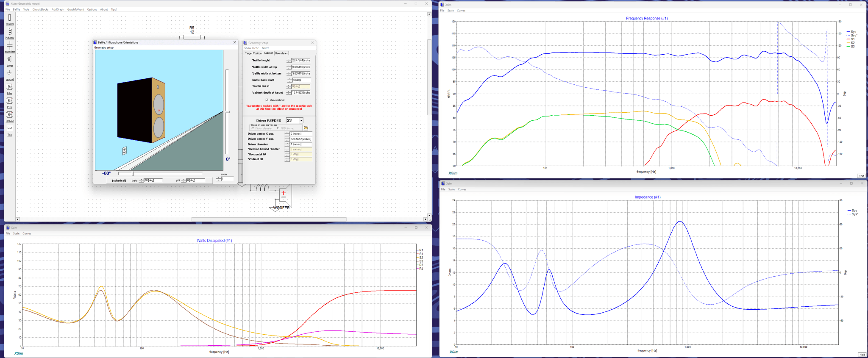Click the Driver center X pos. field
Screen dimensions: 868x358
[x=301, y=133]
